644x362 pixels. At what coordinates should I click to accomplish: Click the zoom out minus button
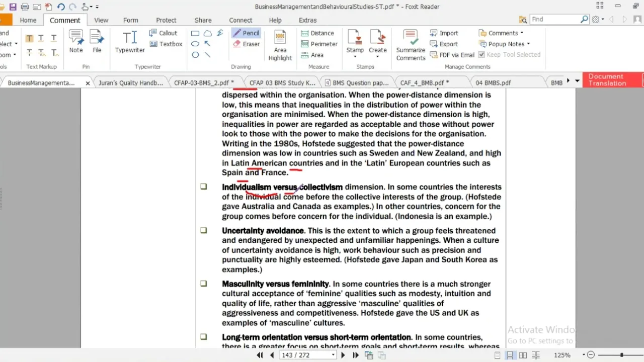tap(591, 355)
